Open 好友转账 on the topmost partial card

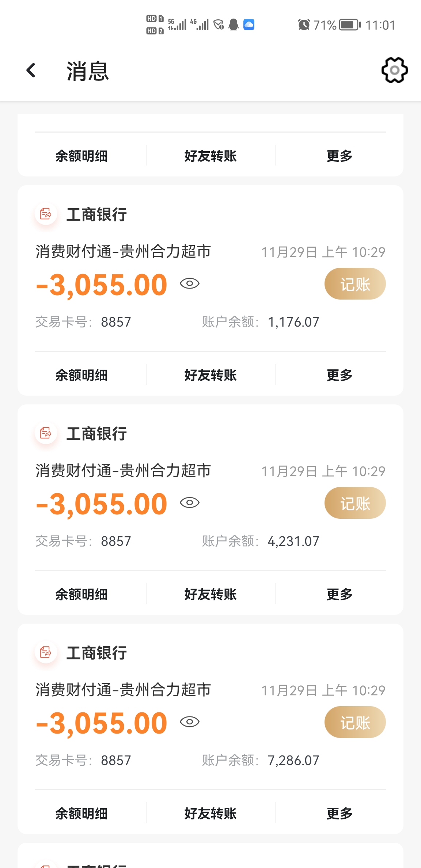pos(210,156)
